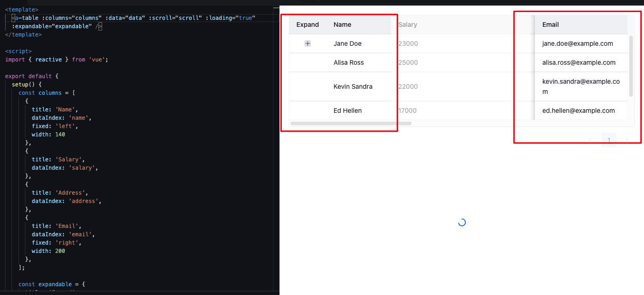Click the Salary column header
644x295 pixels.
click(407, 25)
